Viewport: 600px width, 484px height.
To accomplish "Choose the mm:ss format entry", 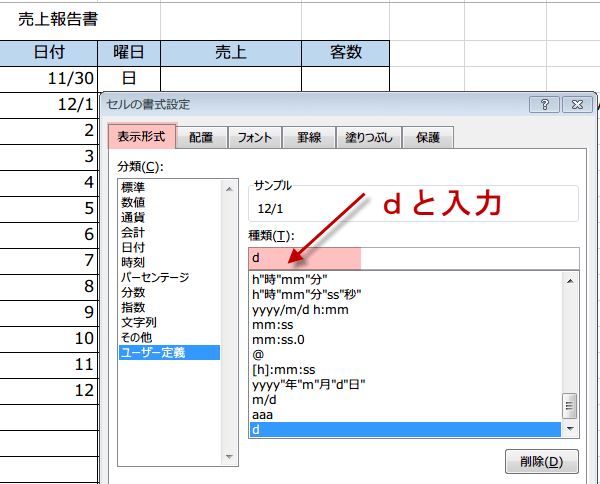I will pyautogui.click(x=405, y=325).
